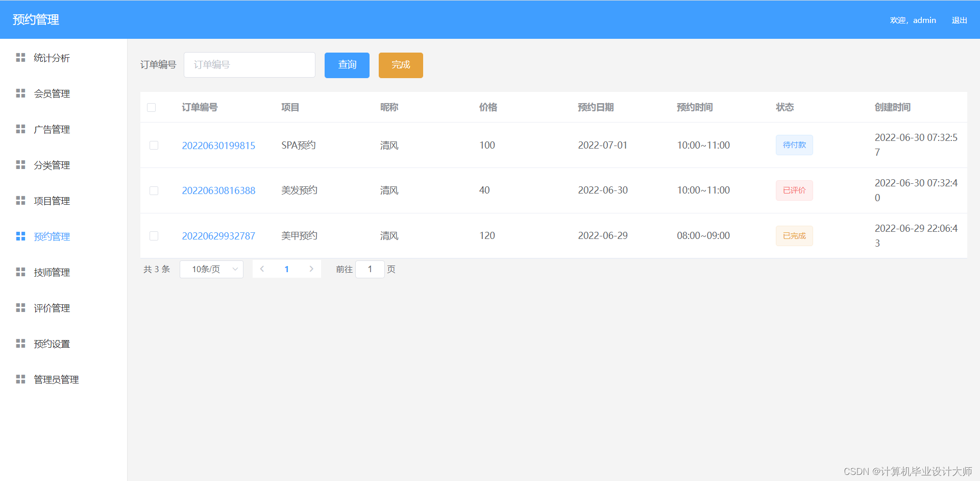Screen dimensions: 980x481
Task: Open order link 20220629932787
Action: tap(218, 236)
